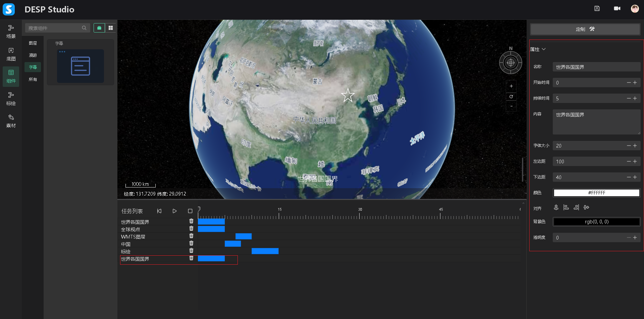Click the compass navigation widget on map
Screen dimensions: 644x319
pos(511,63)
